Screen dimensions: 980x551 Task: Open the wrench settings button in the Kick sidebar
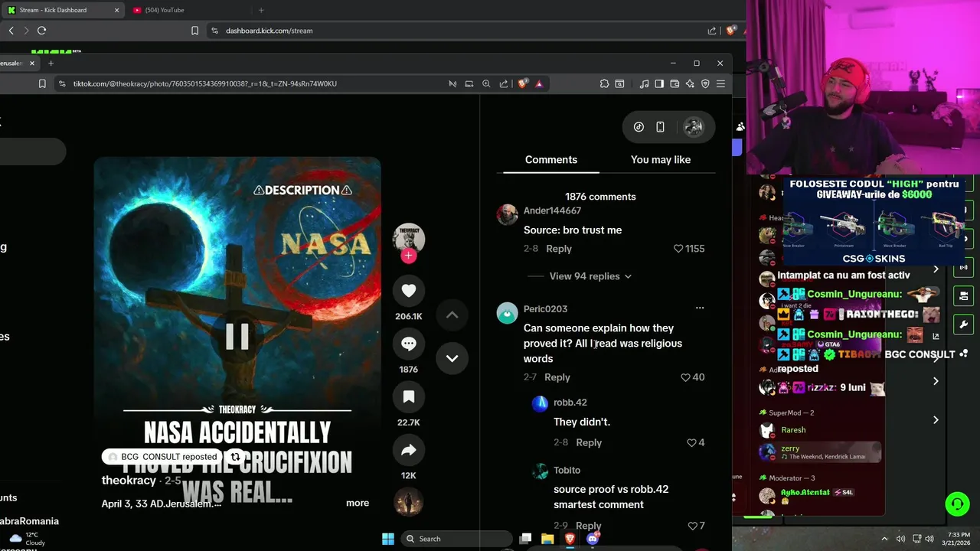point(964,324)
